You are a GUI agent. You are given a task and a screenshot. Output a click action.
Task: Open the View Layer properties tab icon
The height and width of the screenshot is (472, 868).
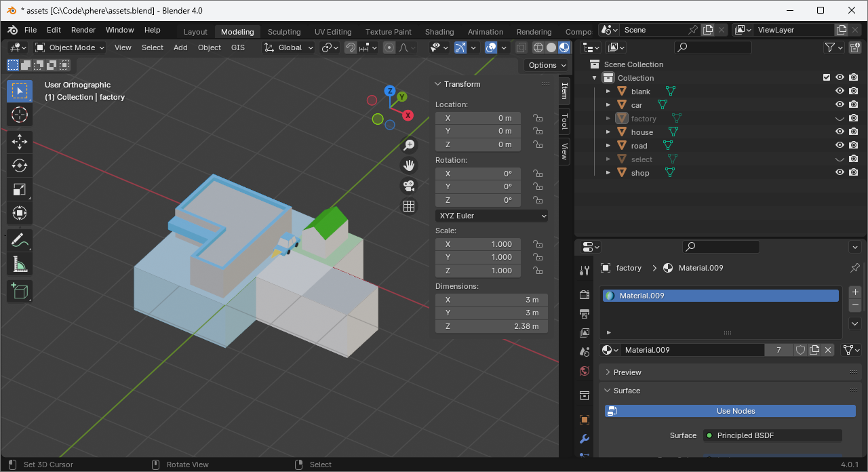[585, 333]
